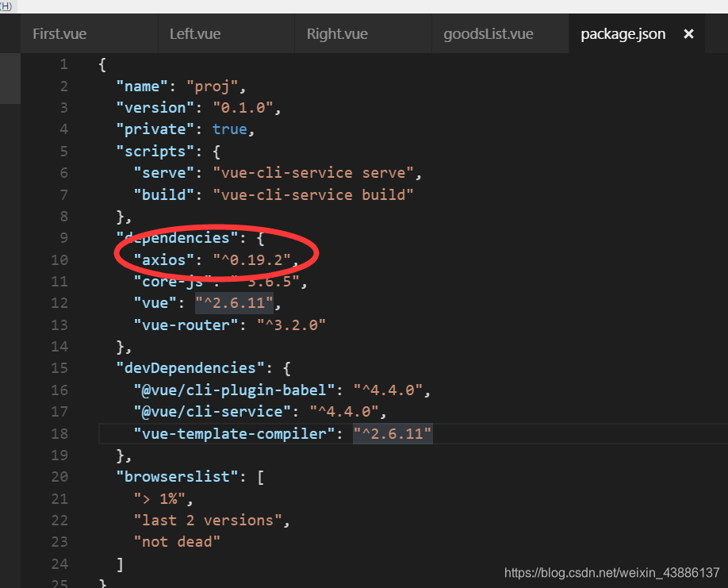Click the "vue-template-compiler" key
The width and height of the screenshot is (728, 588).
point(235,433)
